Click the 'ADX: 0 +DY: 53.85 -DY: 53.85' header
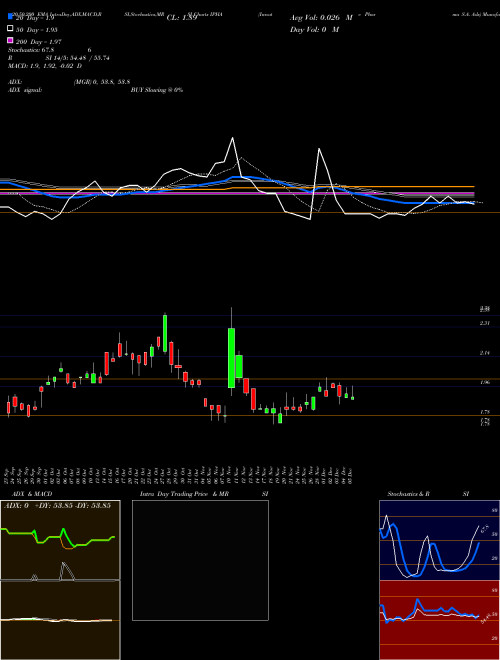 point(57,505)
